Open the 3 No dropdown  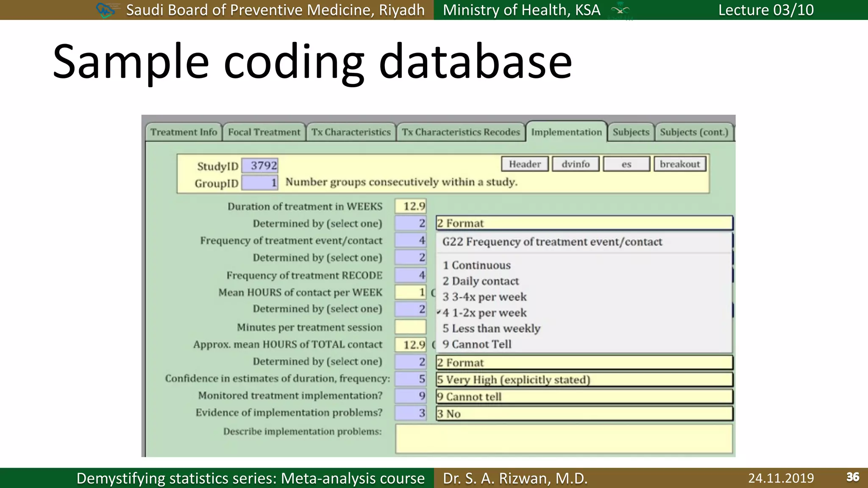point(584,413)
